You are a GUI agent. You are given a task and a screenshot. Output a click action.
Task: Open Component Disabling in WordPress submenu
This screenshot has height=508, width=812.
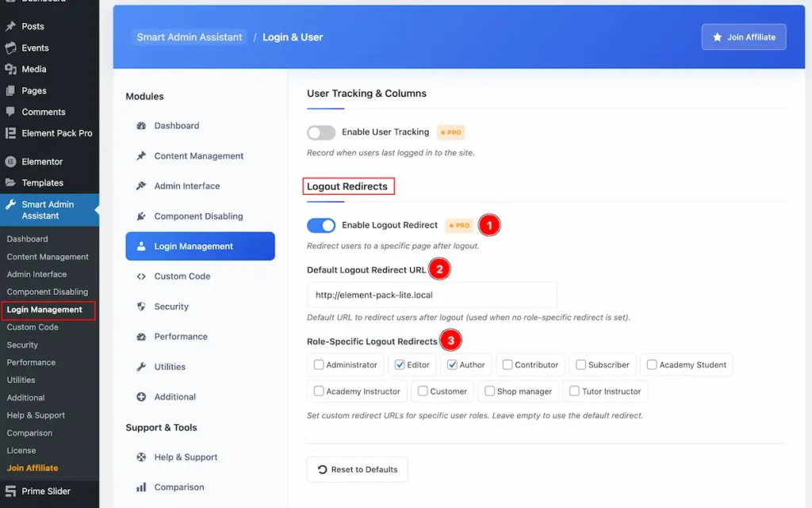pyautogui.click(x=48, y=292)
